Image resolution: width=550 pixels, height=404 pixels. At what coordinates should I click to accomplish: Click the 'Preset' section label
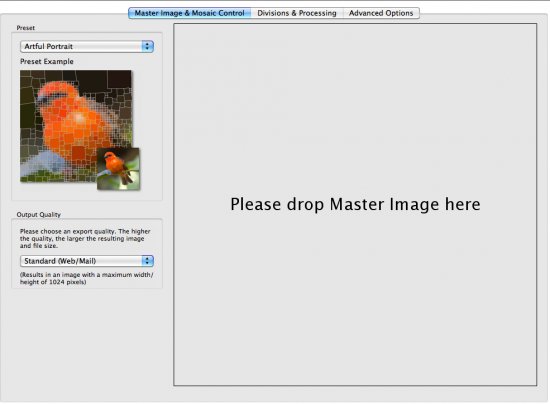(x=26, y=28)
